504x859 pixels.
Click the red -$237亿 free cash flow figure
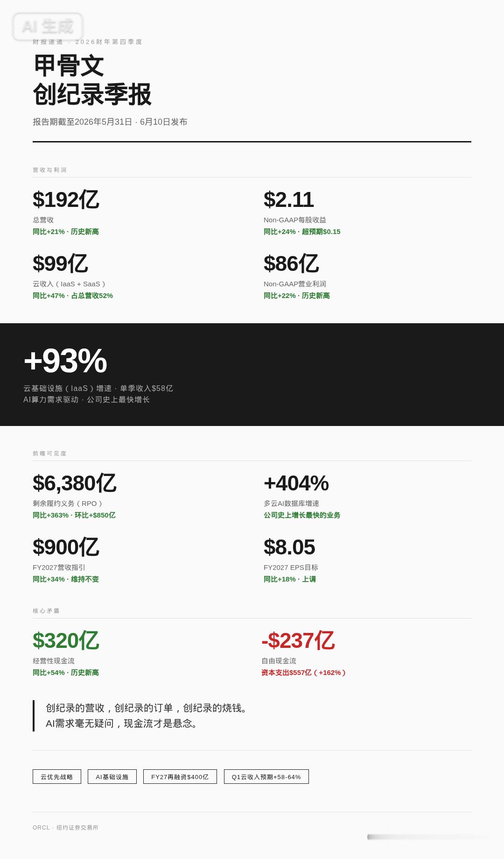(x=298, y=640)
